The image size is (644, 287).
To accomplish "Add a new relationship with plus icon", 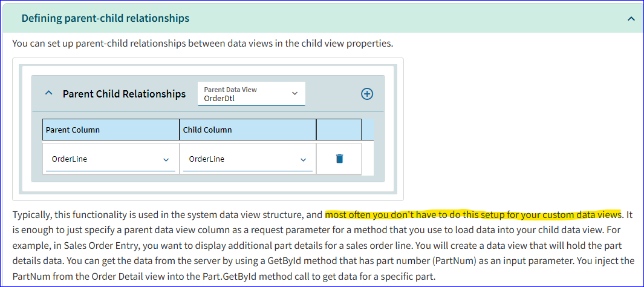I will click(367, 94).
